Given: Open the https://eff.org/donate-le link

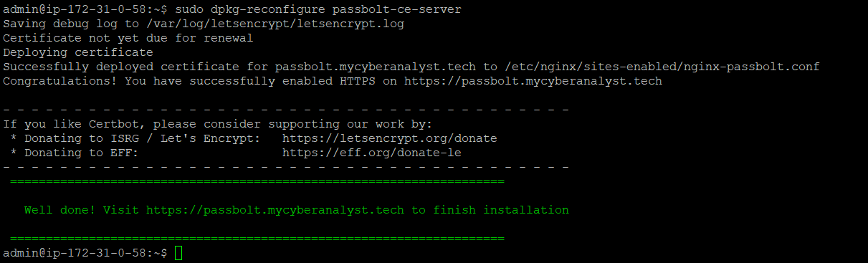Looking at the screenshot, I should click(x=371, y=153).
